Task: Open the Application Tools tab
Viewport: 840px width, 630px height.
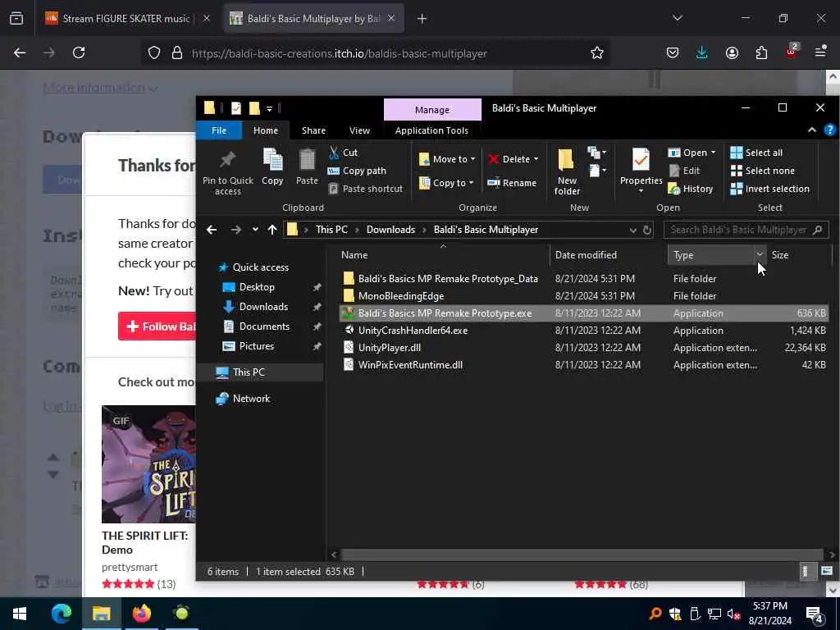Action: click(431, 130)
